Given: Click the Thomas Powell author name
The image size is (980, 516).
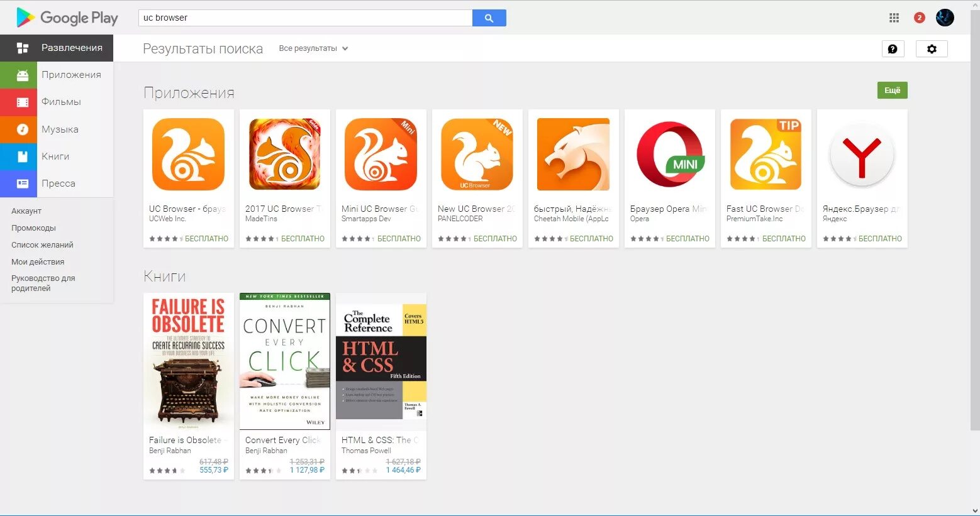Looking at the screenshot, I should [x=366, y=451].
